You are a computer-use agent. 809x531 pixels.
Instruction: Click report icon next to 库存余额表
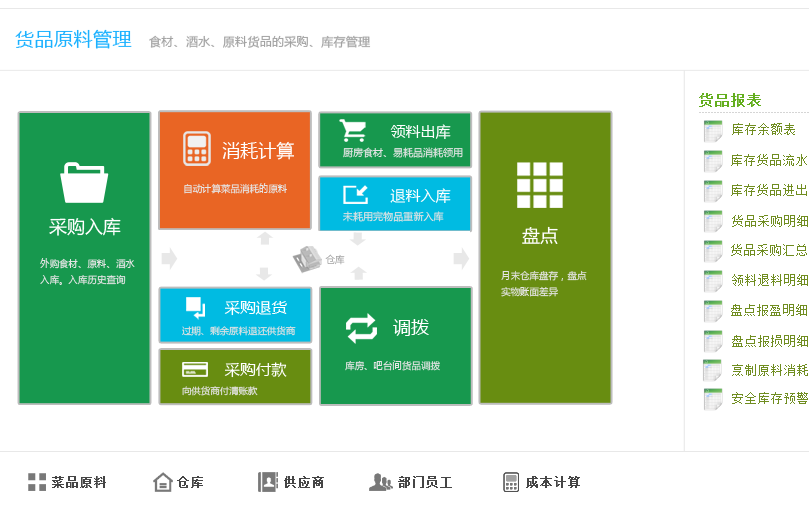click(713, 131)
